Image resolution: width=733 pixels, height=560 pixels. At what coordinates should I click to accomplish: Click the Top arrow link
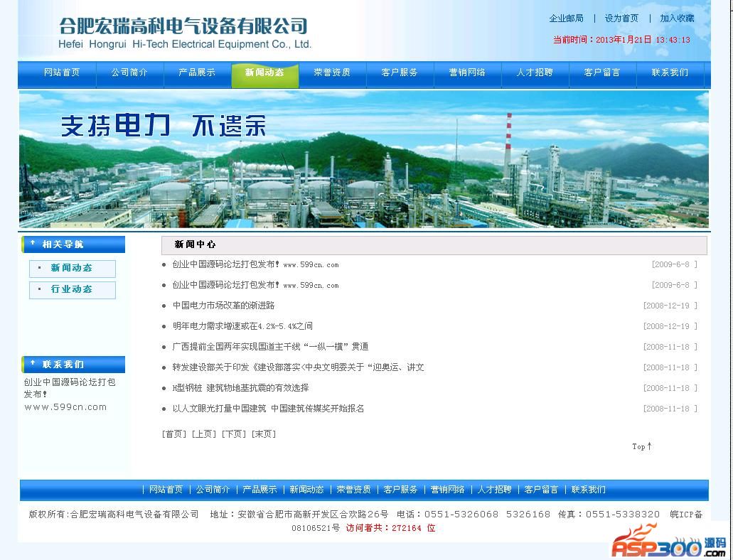[x=641, y=446]
